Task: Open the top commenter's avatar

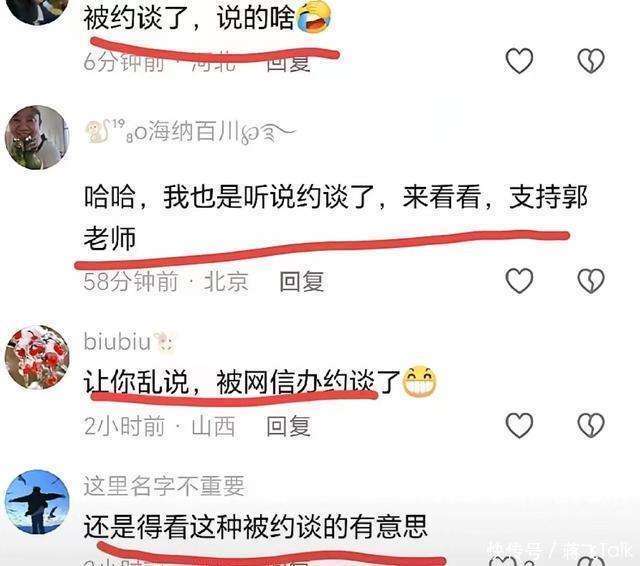Action: click(37, 11)
